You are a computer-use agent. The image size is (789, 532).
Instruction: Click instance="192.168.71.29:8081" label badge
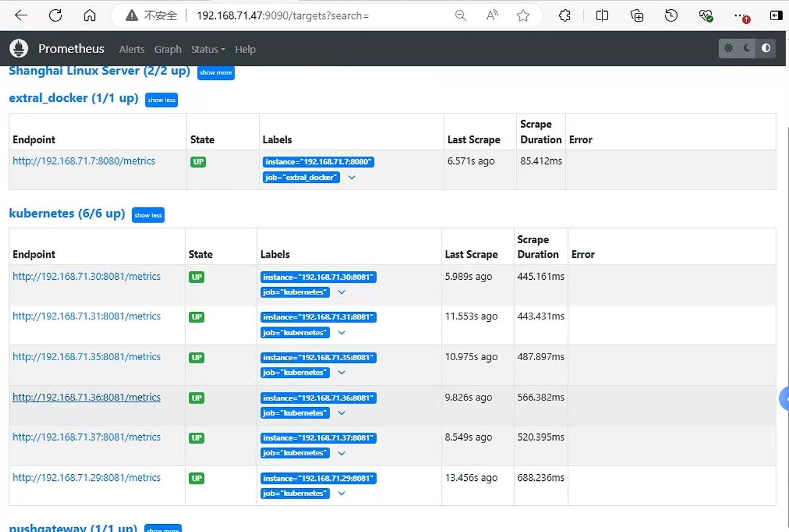point(319,478)
